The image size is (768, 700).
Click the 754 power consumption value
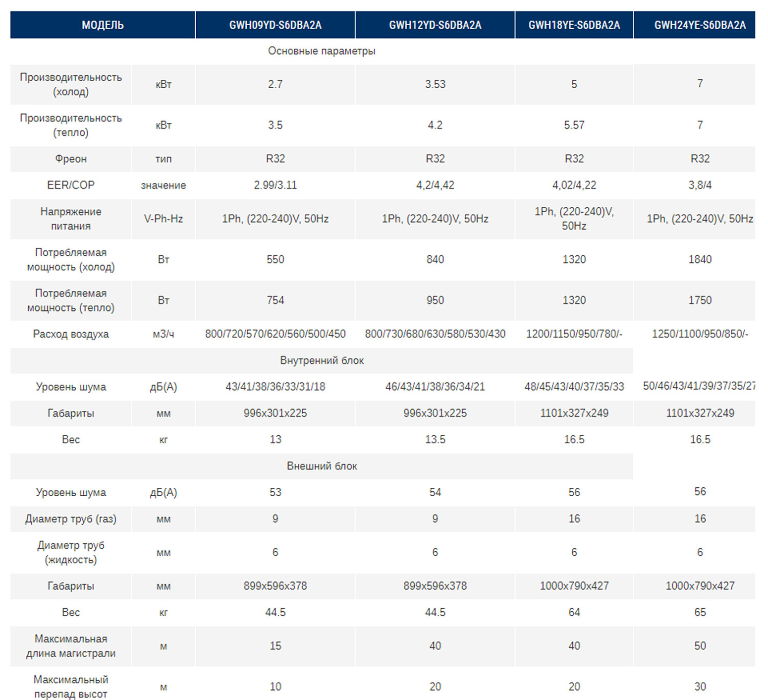275,300
